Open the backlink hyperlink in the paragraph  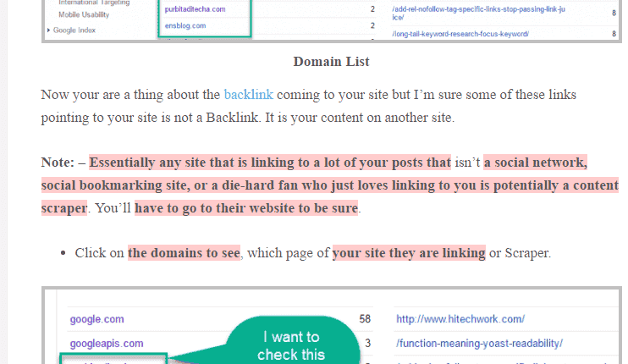tap(248, 95)
